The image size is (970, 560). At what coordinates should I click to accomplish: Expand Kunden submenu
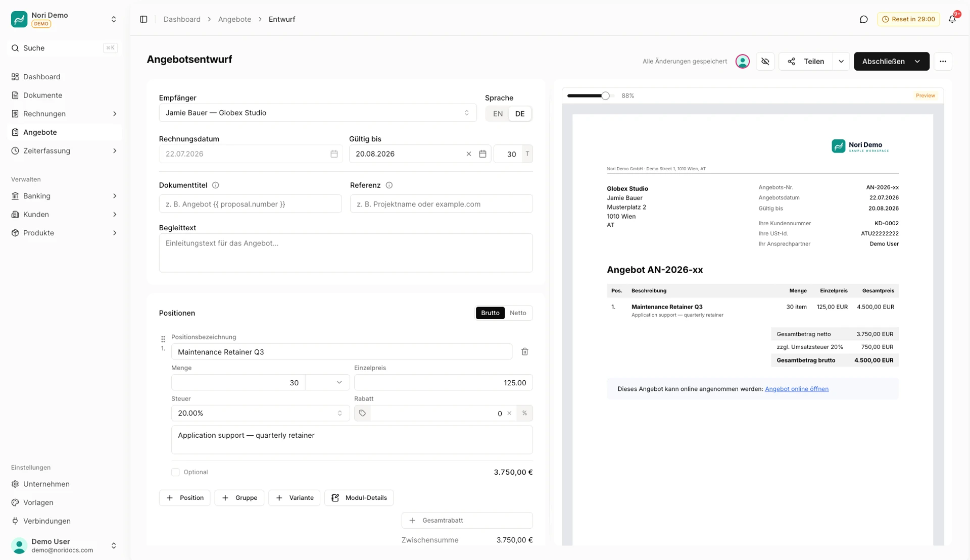115,215
